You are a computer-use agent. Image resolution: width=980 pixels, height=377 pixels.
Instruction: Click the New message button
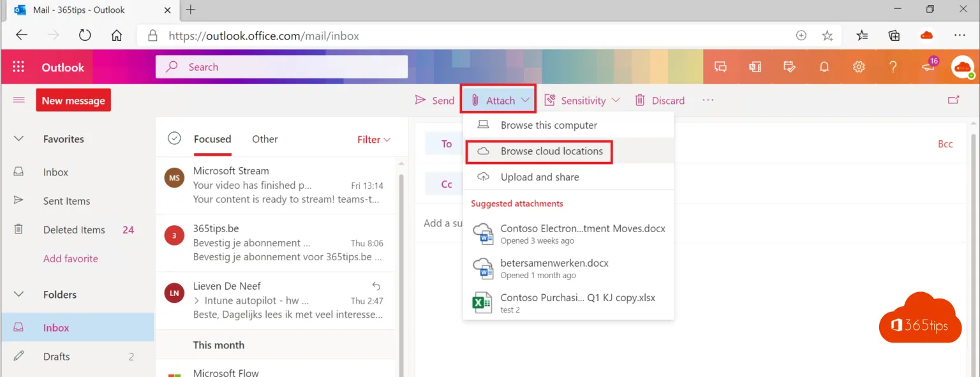73,100
